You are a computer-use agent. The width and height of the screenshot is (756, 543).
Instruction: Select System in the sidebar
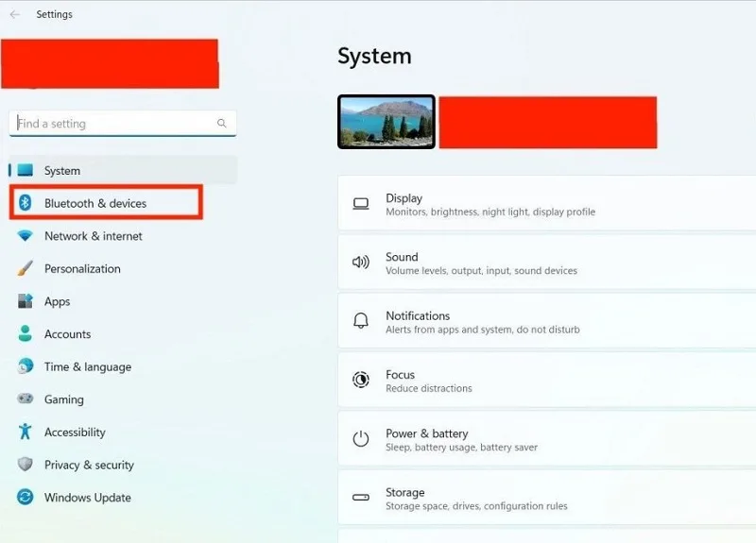pos(123,170)
